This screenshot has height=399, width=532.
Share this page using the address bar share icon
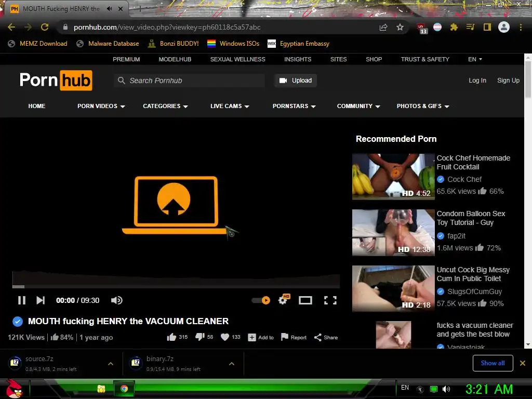[x=383, y=27]
